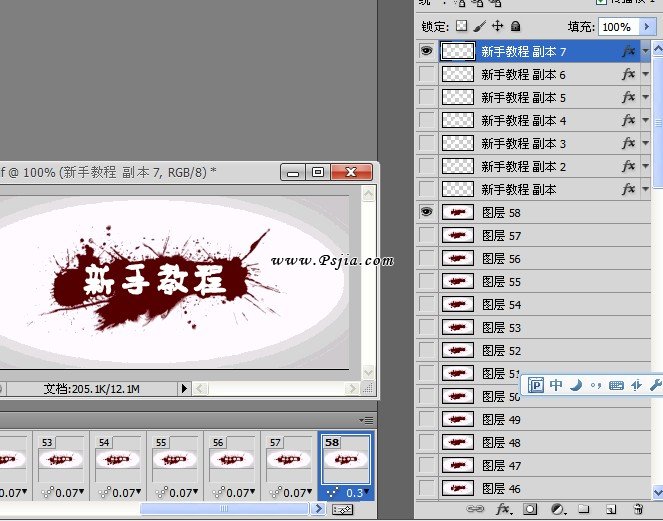Open frame 54 delay 0.07 dropdown
The height and width of the screenshot is (521, 663).
tap(126, 493)
